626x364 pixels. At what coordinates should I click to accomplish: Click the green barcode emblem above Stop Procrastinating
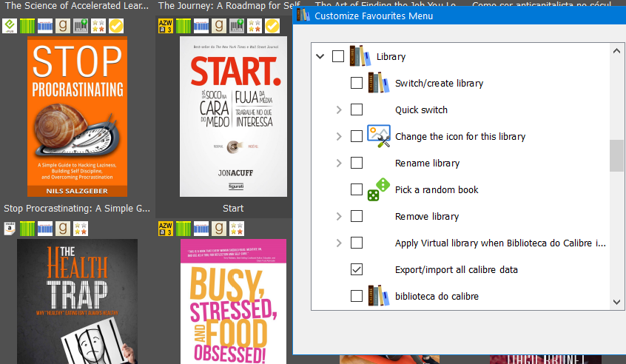coord(27,26)
